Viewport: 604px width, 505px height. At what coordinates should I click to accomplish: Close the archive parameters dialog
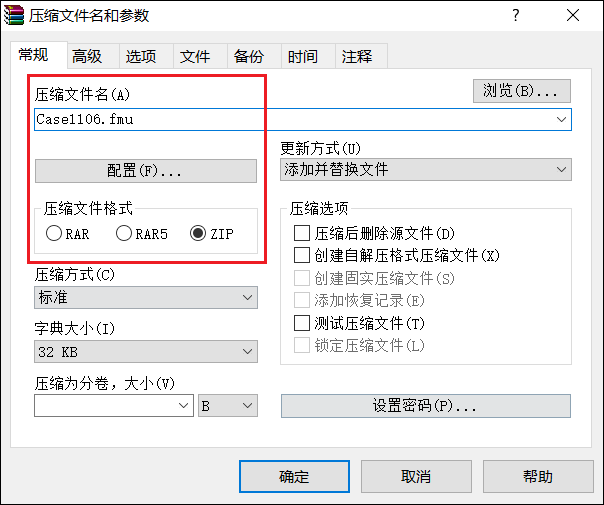572,16
